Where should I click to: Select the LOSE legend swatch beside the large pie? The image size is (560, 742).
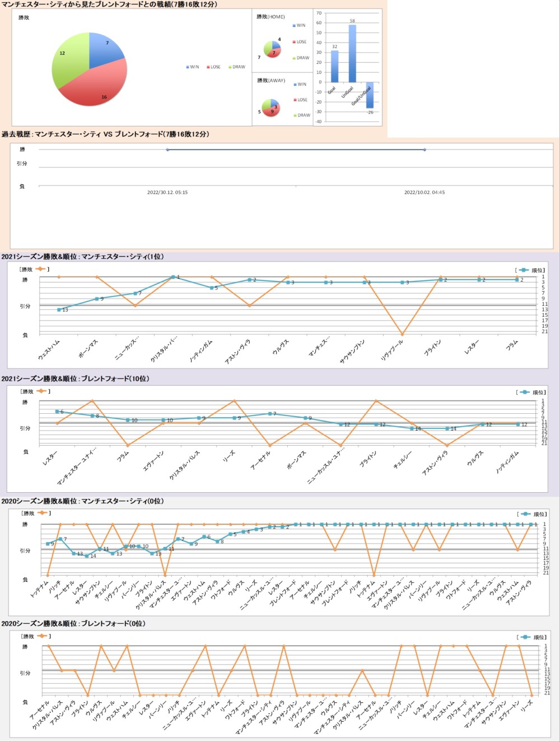click(x=208, y=67)
